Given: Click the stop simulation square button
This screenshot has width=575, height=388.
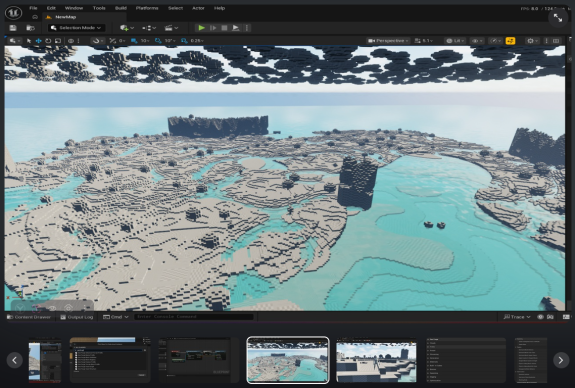Looking at the screenshot, I should click(x=224, y=28).
